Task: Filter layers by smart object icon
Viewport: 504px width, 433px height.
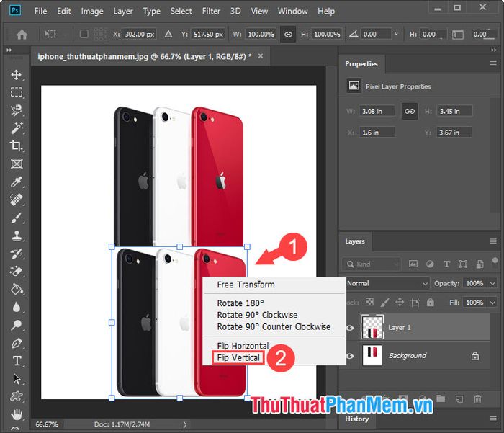Action: click(480, 264)
